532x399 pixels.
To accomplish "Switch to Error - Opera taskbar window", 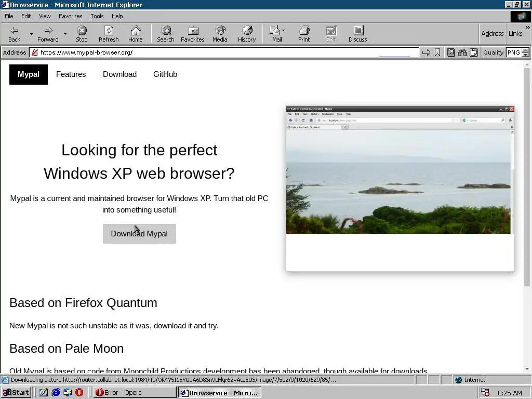I will pyautogui.click(x=135, y=393).
